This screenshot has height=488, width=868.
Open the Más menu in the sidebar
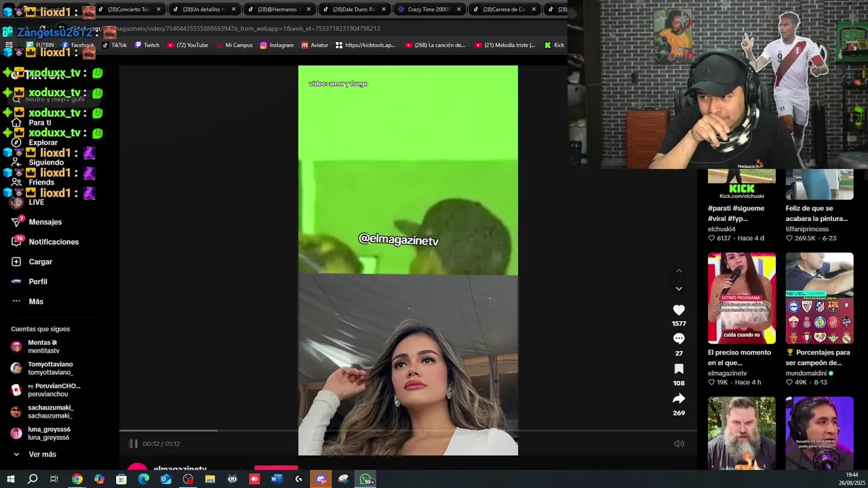(x=27, y=302)
